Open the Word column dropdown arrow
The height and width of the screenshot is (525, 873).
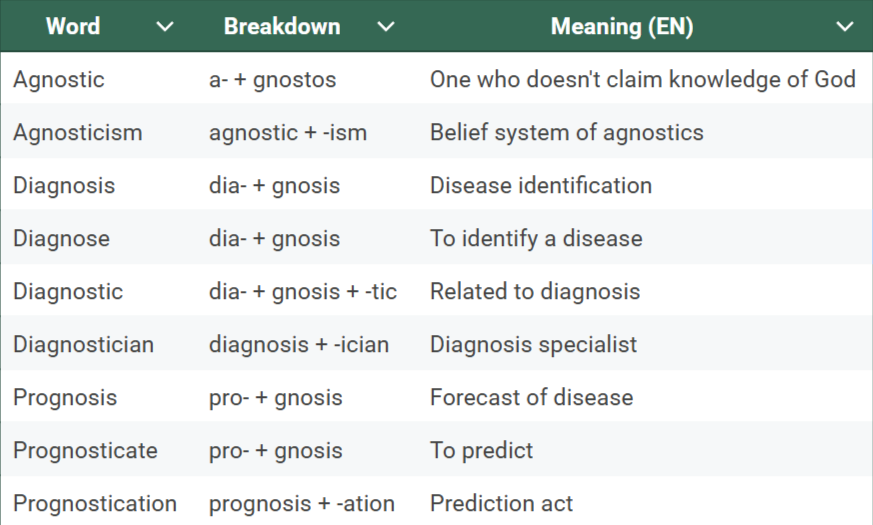165,27
